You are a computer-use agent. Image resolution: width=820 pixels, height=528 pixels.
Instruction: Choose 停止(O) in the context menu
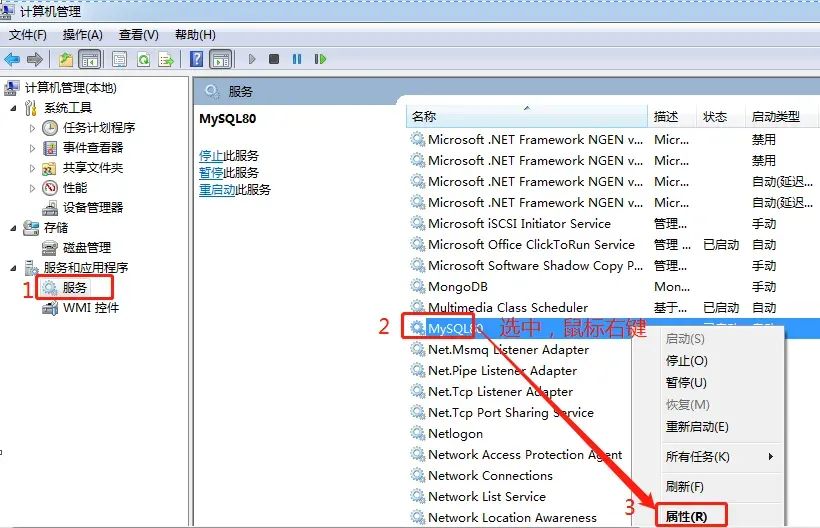click(x=687, y=361)
